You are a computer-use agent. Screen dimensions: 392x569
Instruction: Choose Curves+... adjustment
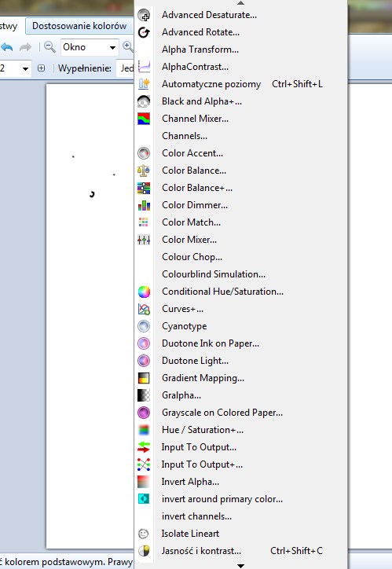click(241, 309)
